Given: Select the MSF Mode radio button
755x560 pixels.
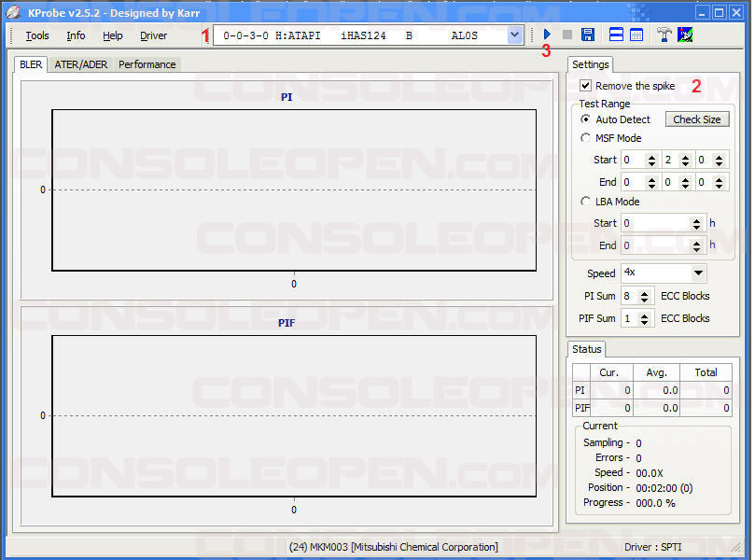Looking at the screenshot, I should click(x=585, y=138).
